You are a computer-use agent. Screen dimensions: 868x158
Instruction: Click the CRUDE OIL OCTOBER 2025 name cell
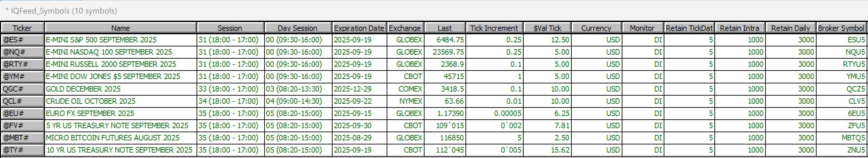pos(120,101)
